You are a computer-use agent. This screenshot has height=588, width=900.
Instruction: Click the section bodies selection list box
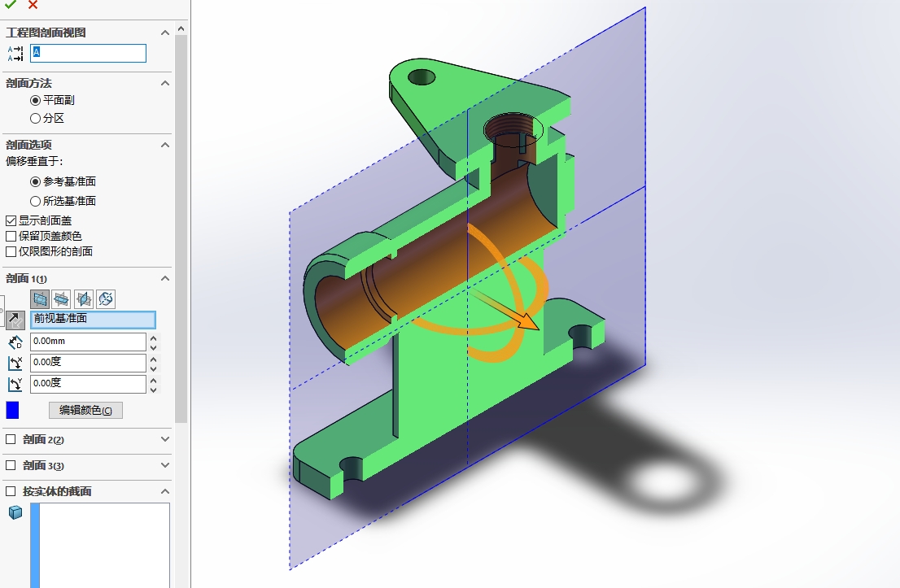100,545
